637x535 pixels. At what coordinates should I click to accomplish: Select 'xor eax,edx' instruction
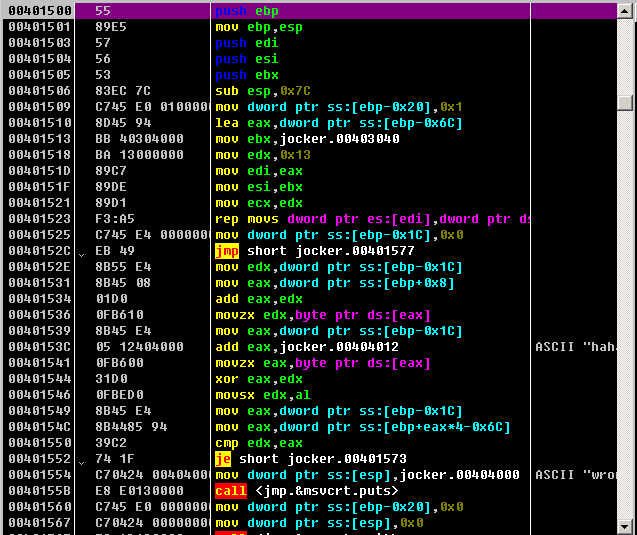tap(259, 379)
